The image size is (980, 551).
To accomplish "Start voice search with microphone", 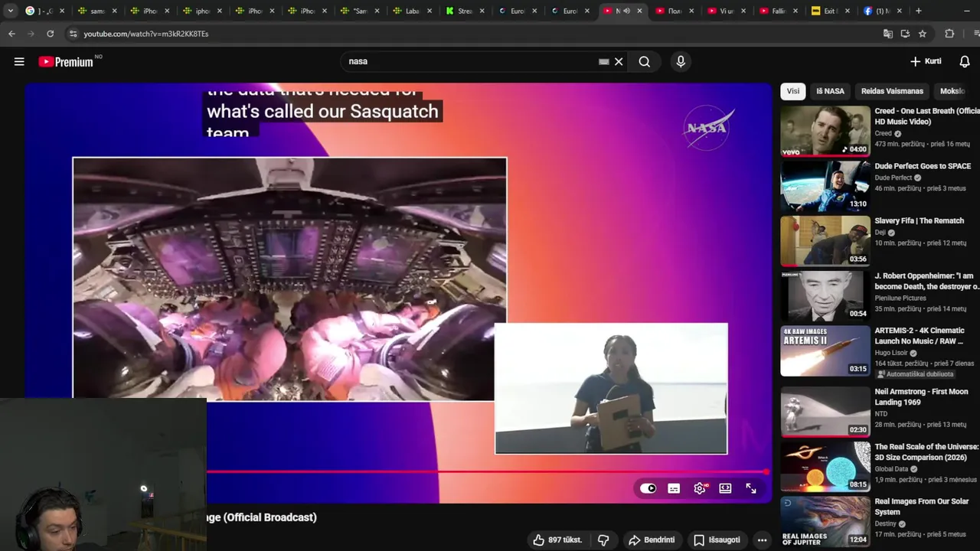I will [x=681, y=62].
